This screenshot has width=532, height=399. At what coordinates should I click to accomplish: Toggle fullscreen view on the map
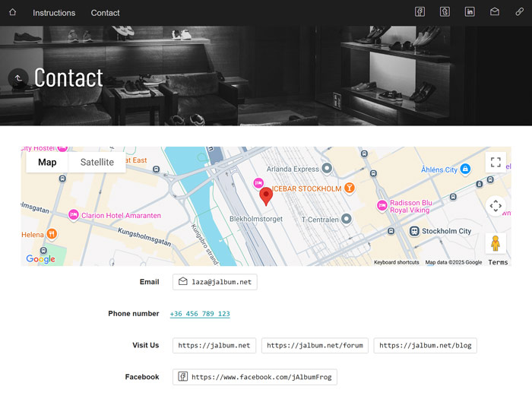[496, 163]
